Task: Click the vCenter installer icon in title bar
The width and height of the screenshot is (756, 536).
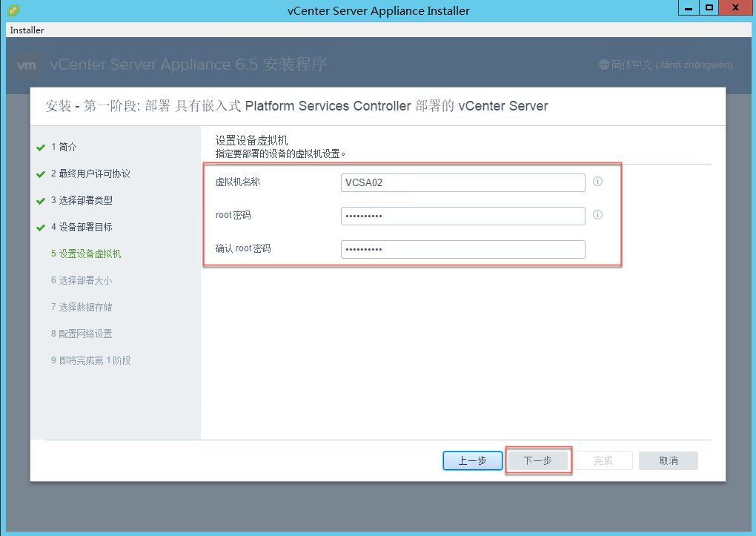Action: pyautogui.click(x=13, y=10)
